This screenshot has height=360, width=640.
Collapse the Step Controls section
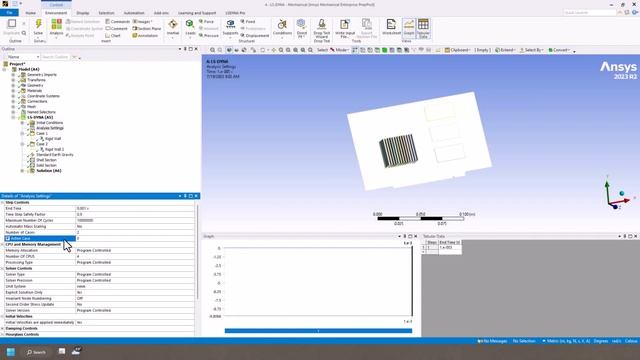pos(2,202)
